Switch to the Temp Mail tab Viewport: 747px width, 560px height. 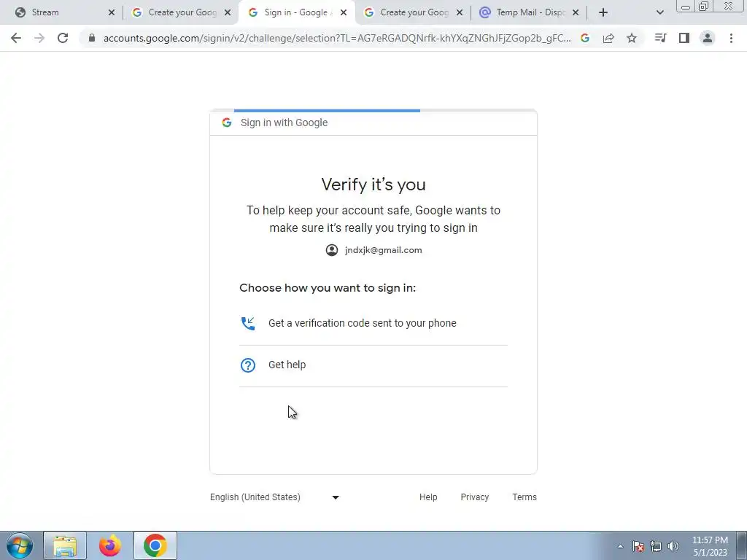(x=529, y=12)
